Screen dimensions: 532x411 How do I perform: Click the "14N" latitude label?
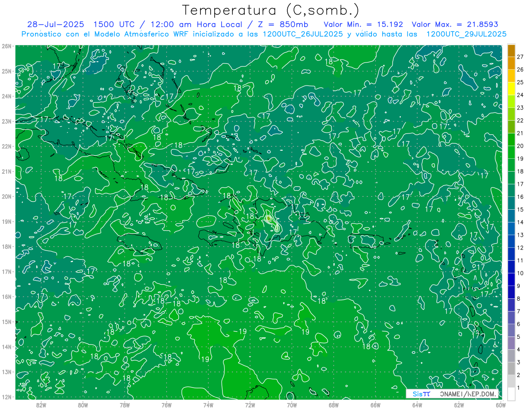(x=7, y=347)
